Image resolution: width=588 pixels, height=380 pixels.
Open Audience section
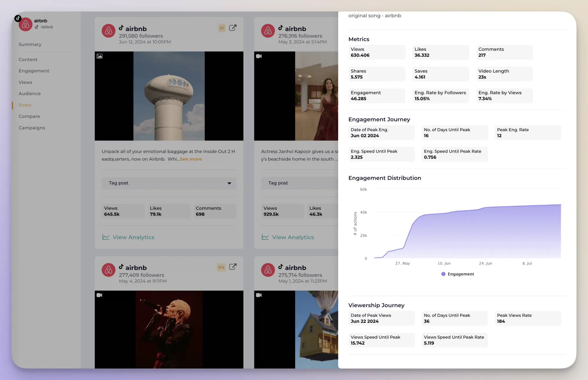pyautogui.click(x=30, y=94)
